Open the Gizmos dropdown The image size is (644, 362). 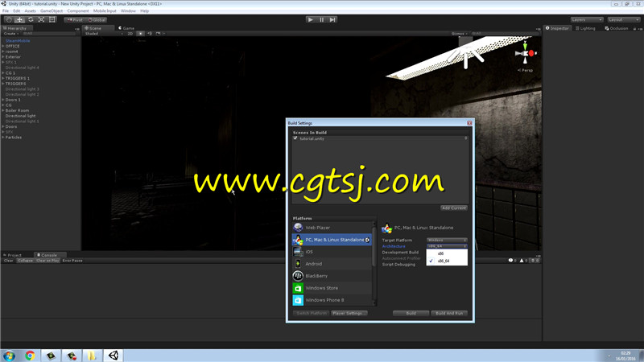460,34
